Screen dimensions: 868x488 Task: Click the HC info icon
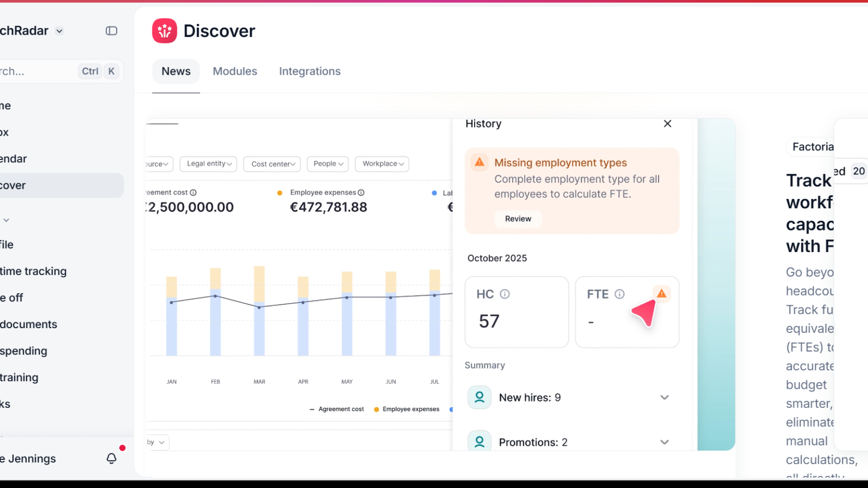tap(505, 294)
